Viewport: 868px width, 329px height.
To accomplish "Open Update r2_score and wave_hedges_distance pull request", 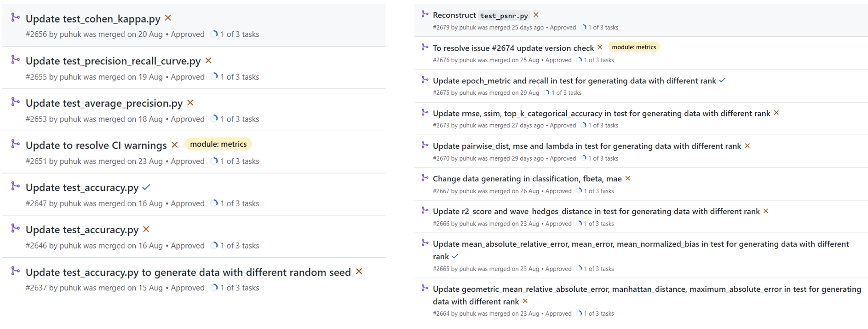I will (596, 212).
